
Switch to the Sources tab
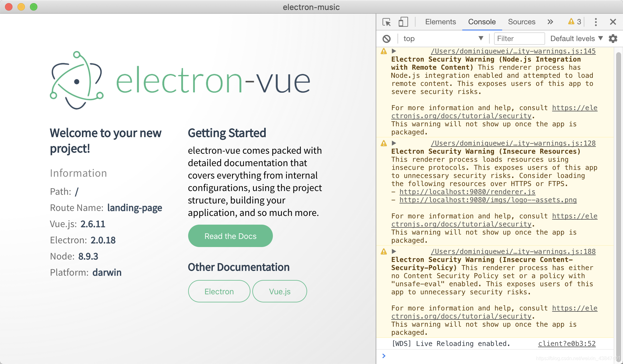pyautogui.click(x=521, y=22)
